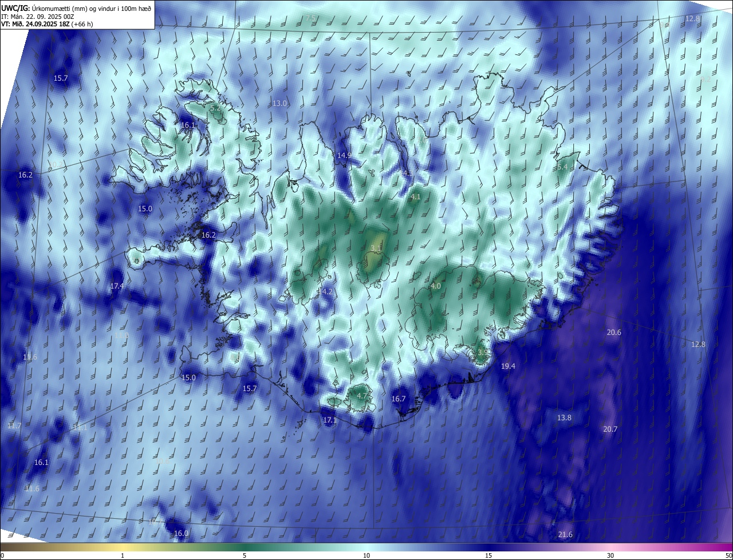Screen dimensions: 733x560
Task: Click the color scale tick label 15
Action: tap(488, 556)
